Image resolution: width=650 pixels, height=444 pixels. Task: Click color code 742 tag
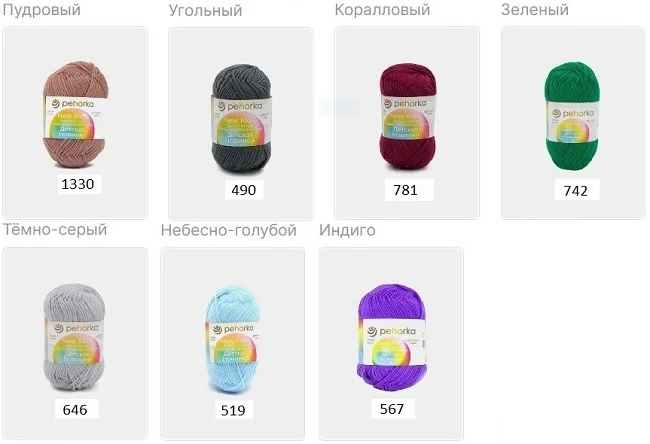coord(576,190)
